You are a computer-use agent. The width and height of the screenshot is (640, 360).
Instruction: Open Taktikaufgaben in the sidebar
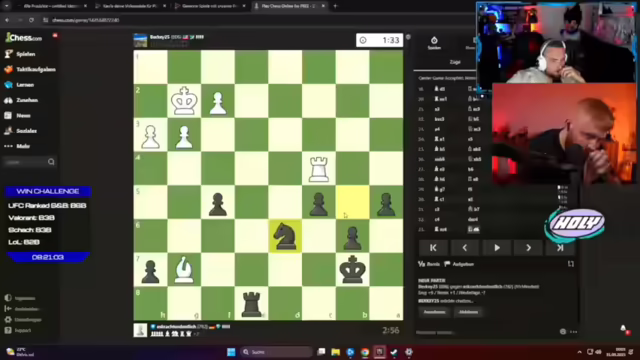pos(31,69)
